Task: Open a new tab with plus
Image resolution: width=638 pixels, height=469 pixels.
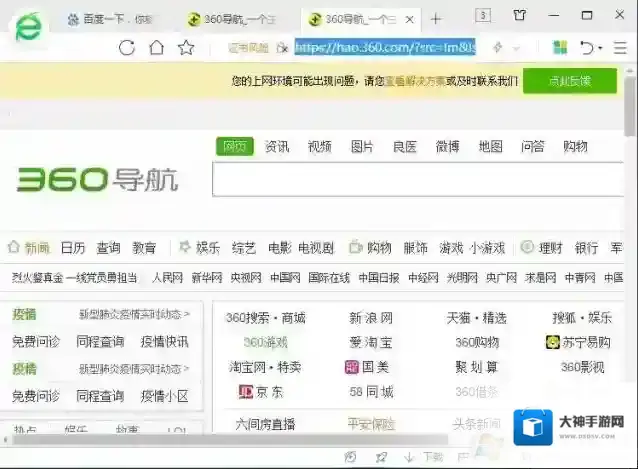Action: pyautogui.click(x=436, y=19)
